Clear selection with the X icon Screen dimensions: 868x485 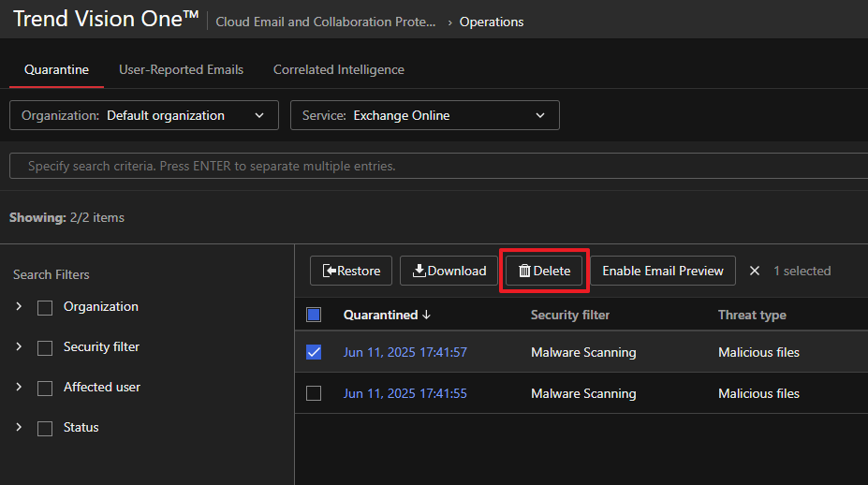coord(755,271)
